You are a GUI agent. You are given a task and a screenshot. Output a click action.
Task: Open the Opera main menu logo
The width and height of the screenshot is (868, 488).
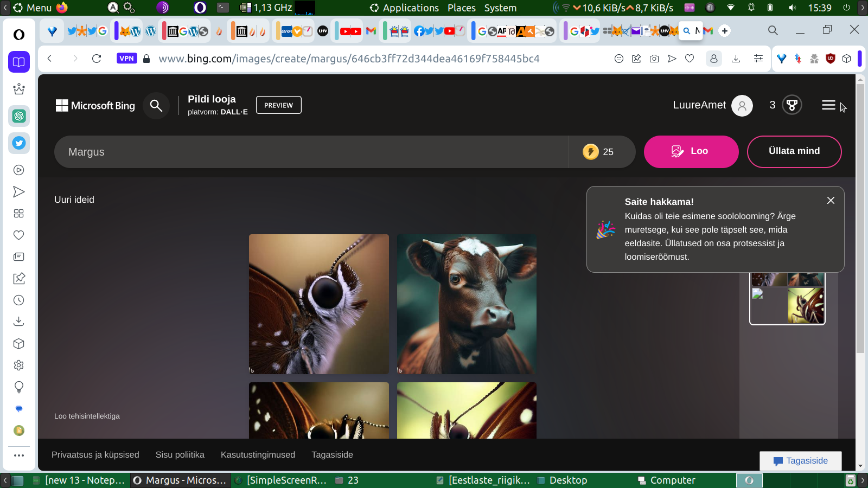tap(19, 35)
